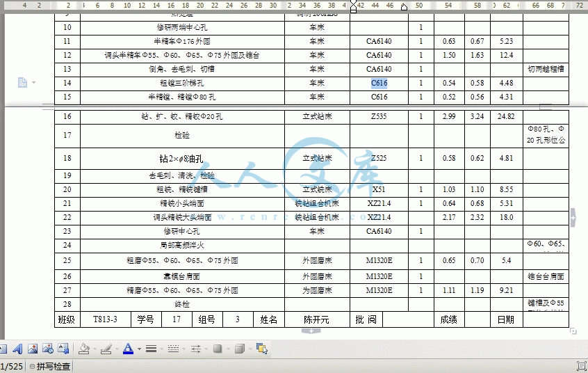Click the view mode icon in status bar corner

click(582, 365)
